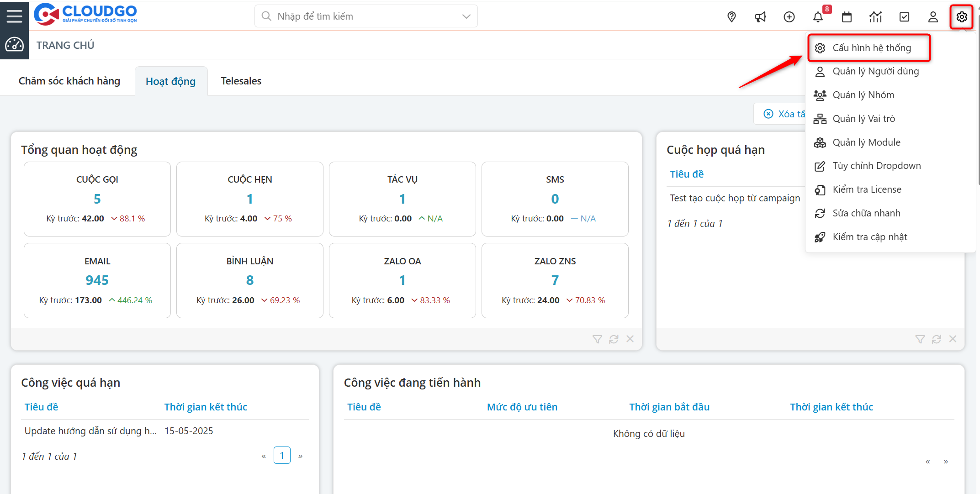This screenshot has width=980, height=494.
Task: Open the user profile icon
Action: pos(933,17)
